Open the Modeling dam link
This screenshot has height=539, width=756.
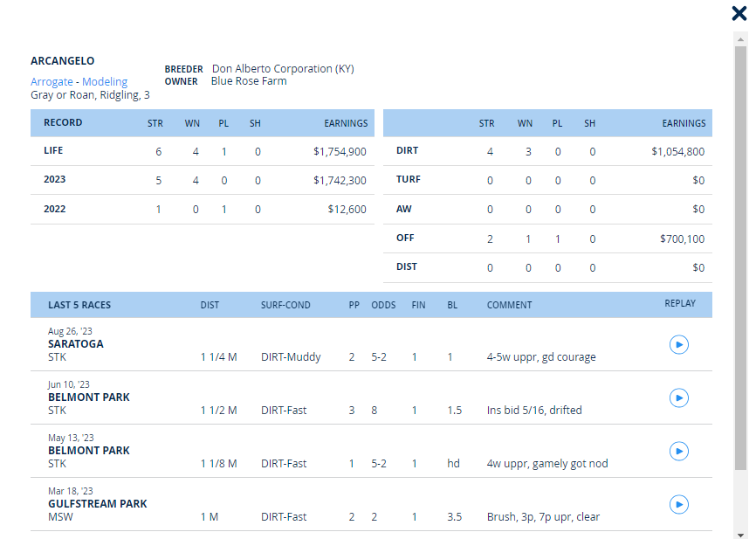pos(105,81)
